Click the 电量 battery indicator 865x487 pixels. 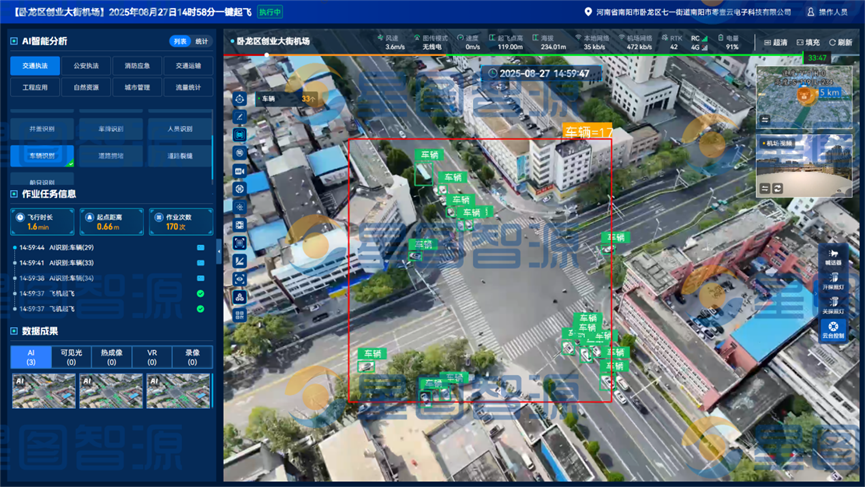click(728, 42)
